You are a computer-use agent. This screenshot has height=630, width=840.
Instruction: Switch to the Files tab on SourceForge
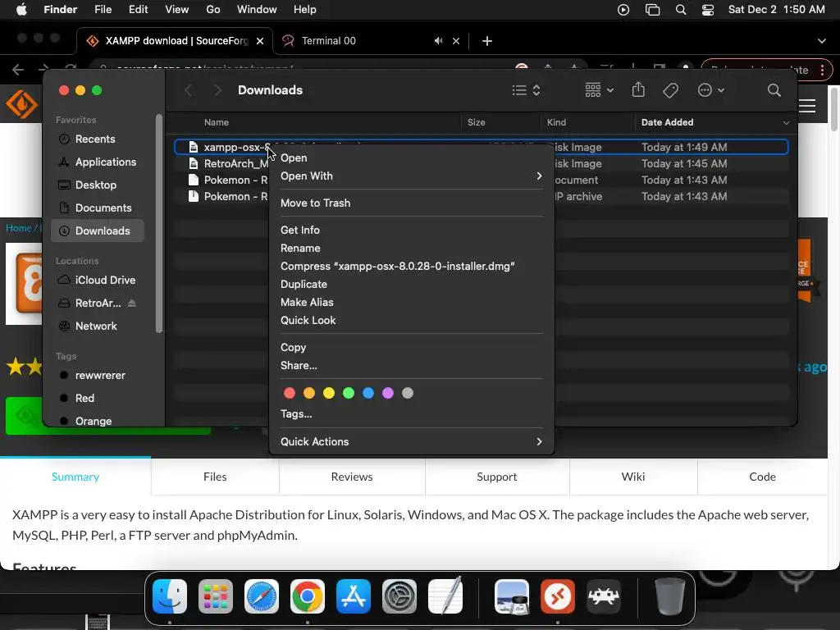(215, 477)
